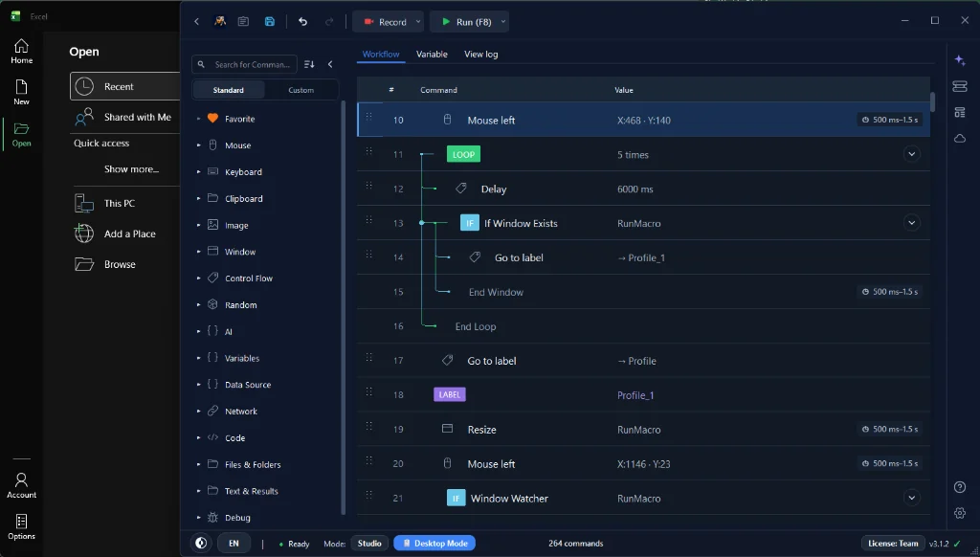Click the Excel Home icon in the left rail
This screenshot has width=980, height=557.
pos(21,52)
